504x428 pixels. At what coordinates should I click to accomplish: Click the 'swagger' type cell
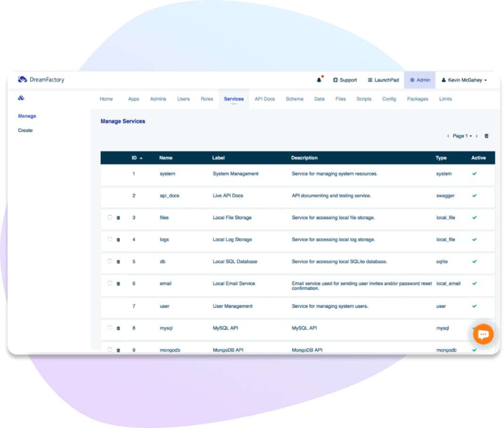[445, 196]
